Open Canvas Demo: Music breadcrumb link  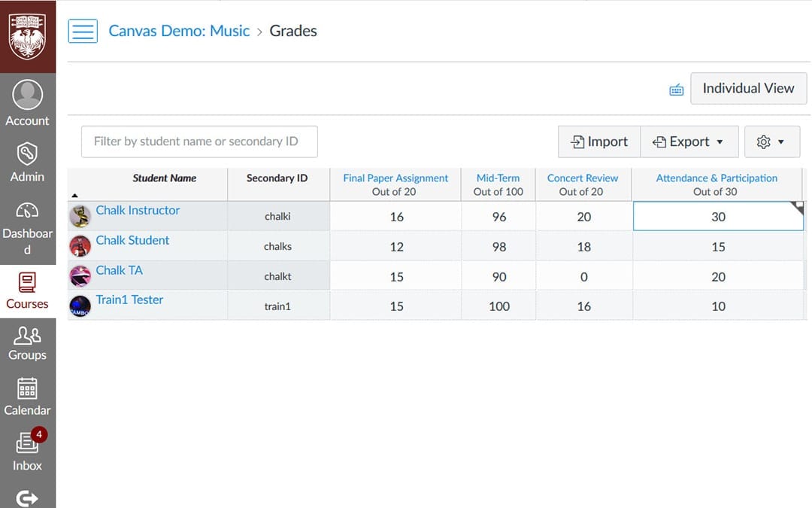coord(179,31)
